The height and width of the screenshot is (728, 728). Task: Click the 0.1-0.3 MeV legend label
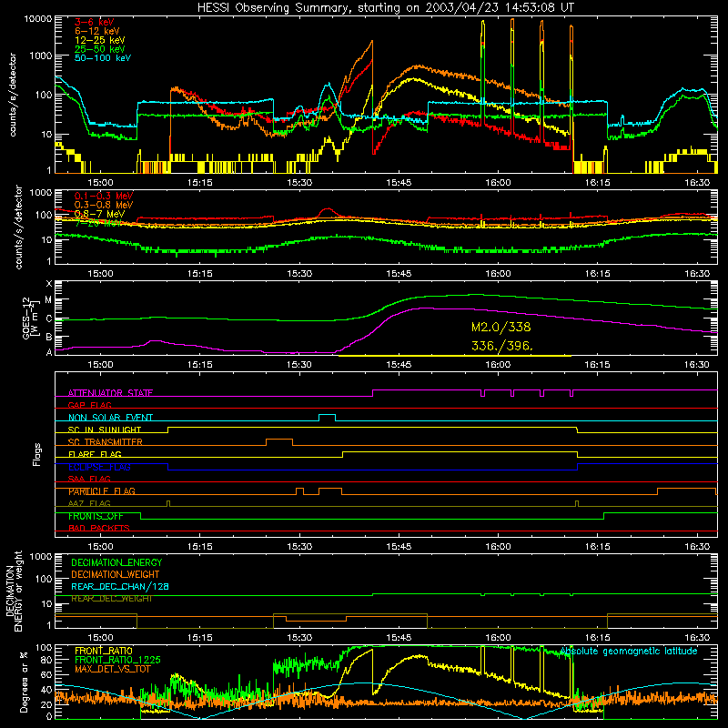(104, 196)
